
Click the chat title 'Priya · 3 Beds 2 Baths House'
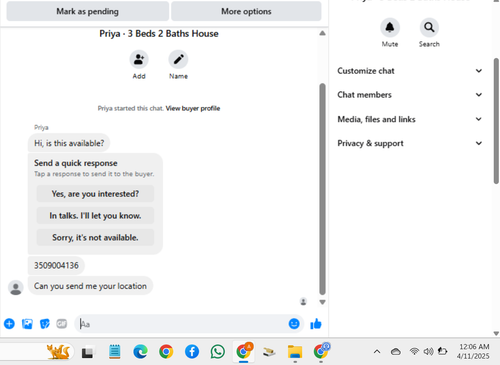coord(159,34)
